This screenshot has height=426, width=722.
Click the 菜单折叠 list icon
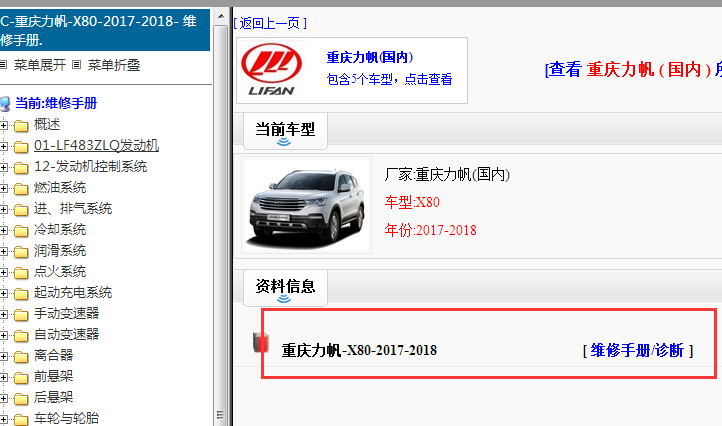[77, 65]
